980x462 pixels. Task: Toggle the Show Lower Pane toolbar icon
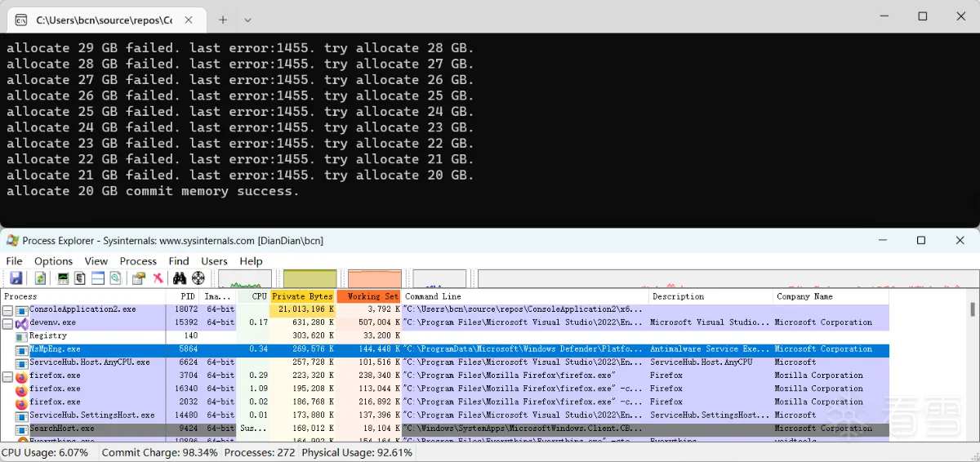[98, 278]
